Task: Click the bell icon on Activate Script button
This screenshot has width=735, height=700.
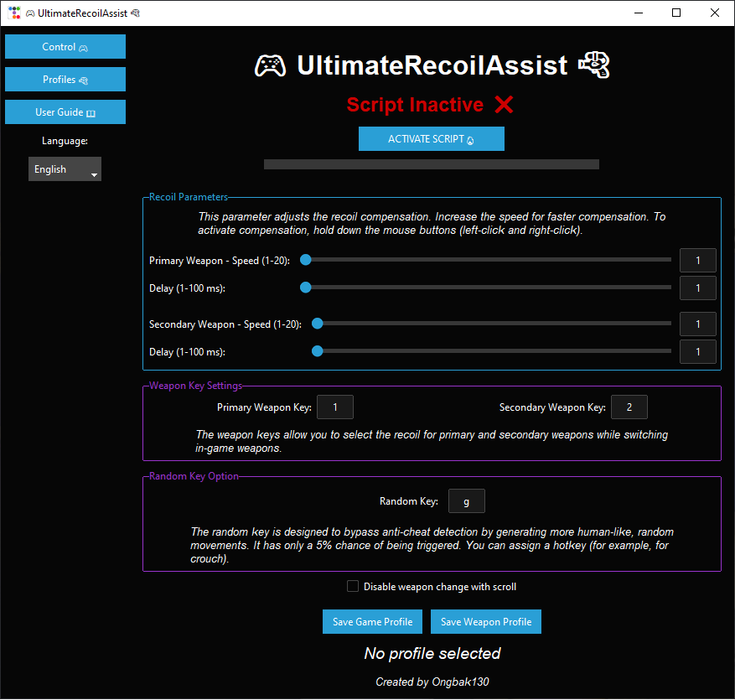Action: (472, 138)
